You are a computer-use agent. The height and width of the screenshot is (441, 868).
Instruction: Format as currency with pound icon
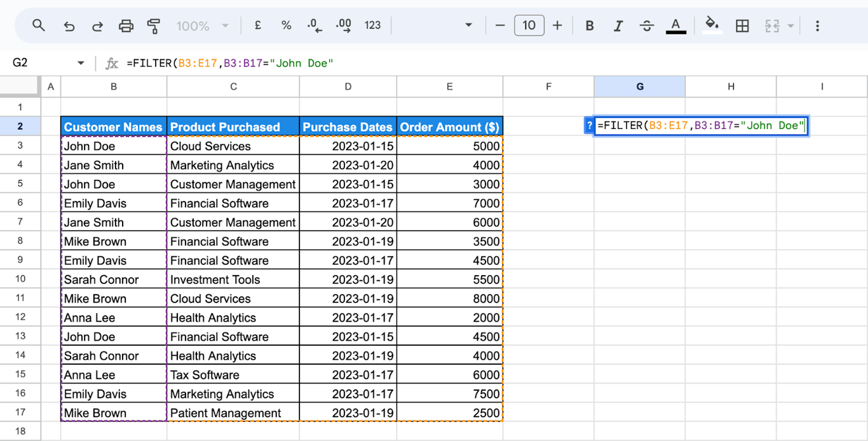click(258, 25)
